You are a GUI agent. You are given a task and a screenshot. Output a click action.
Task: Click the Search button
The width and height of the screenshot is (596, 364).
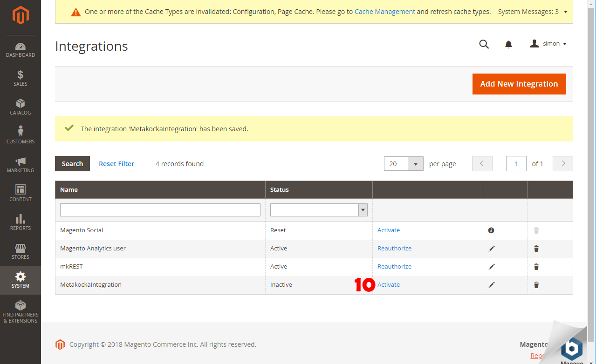72,164
